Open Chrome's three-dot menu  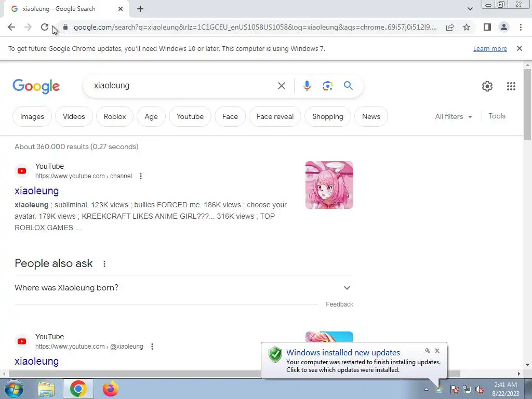521,27
